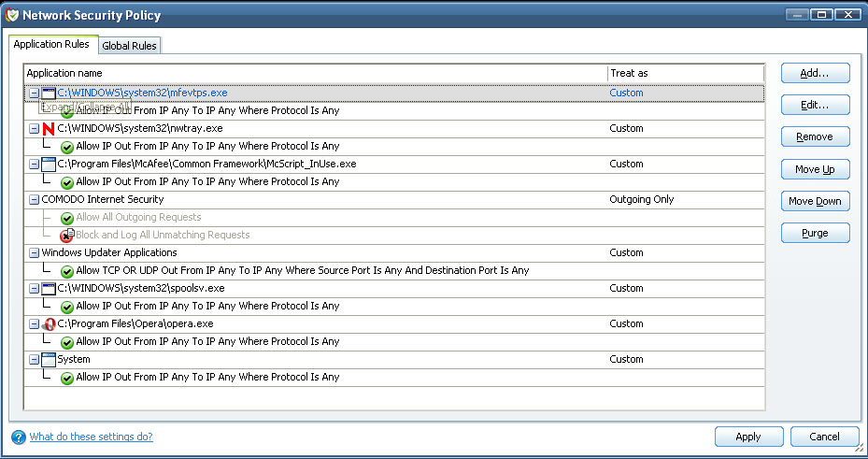
Task: Click the Purge button
Action: click(x=815, y=233)
